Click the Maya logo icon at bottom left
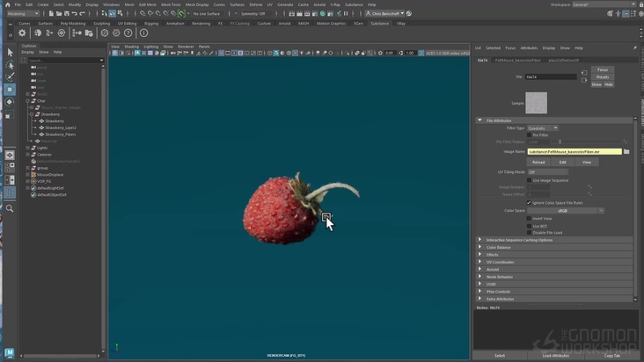Image resolution: width=644 pixels, height=362 pixels. [x=10, y=352]
